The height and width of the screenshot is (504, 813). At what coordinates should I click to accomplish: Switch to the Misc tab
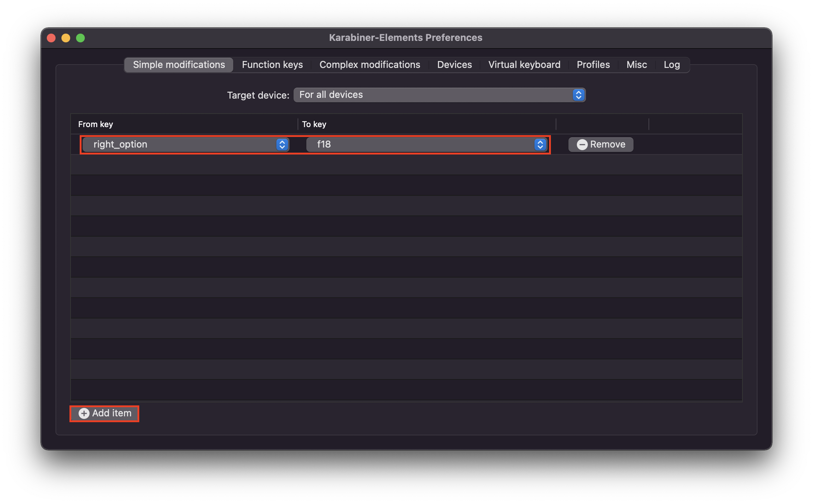(x=636, y=65)
